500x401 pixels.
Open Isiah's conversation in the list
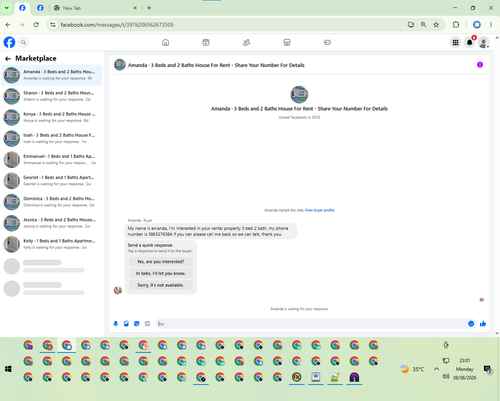[52, 138]
